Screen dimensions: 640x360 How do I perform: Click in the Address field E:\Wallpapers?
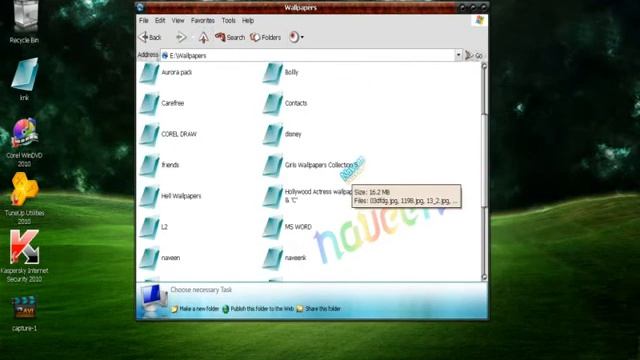click(x=308, y=55)
